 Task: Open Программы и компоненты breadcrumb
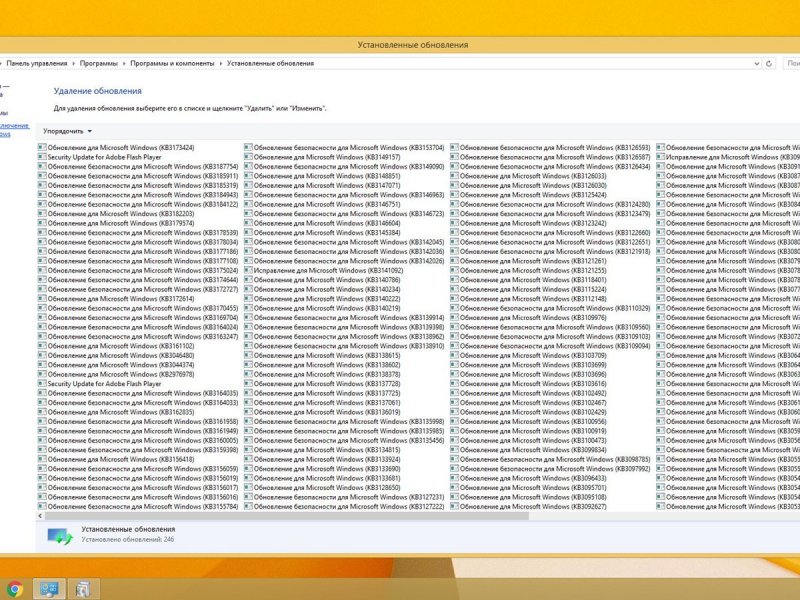coord(172,63)
